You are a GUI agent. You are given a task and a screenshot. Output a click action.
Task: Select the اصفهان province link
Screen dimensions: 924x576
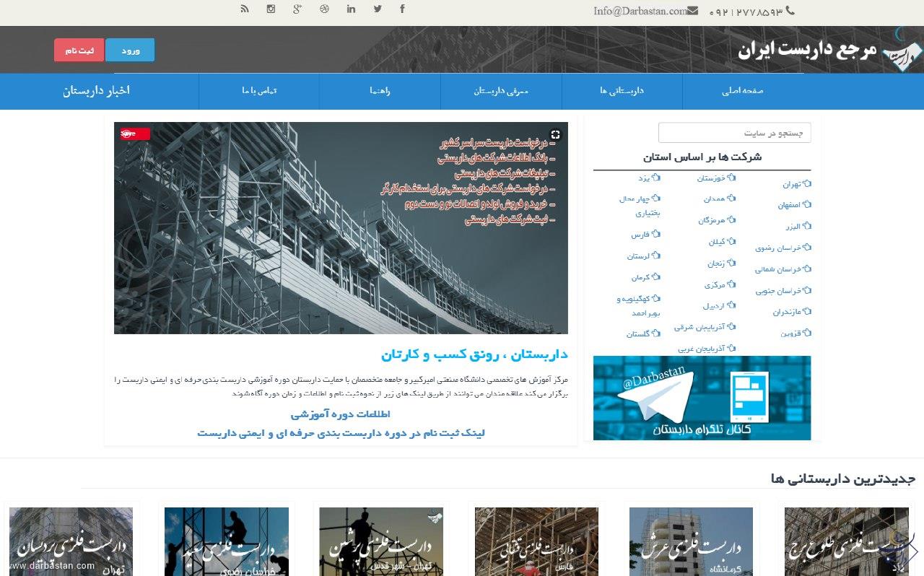tap(795, 205)
